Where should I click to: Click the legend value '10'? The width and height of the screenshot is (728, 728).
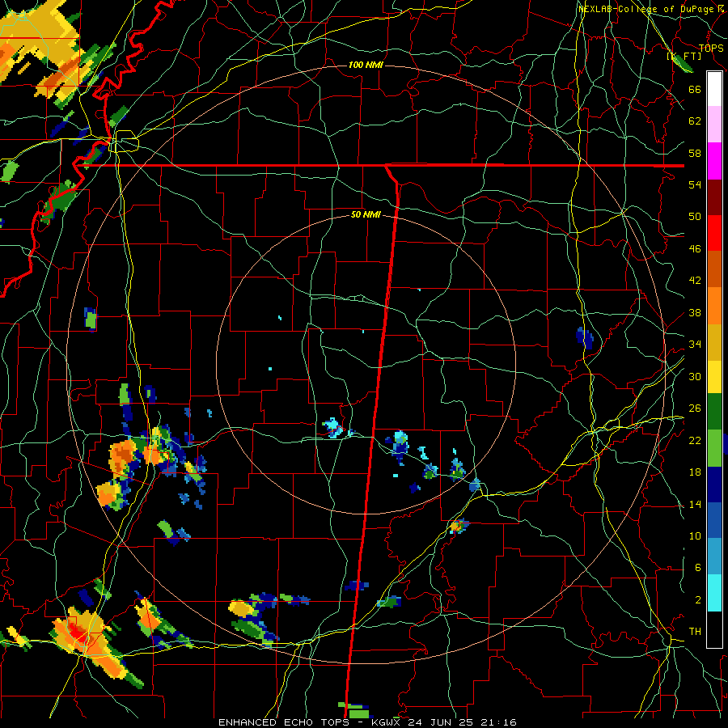pos(695,535)
